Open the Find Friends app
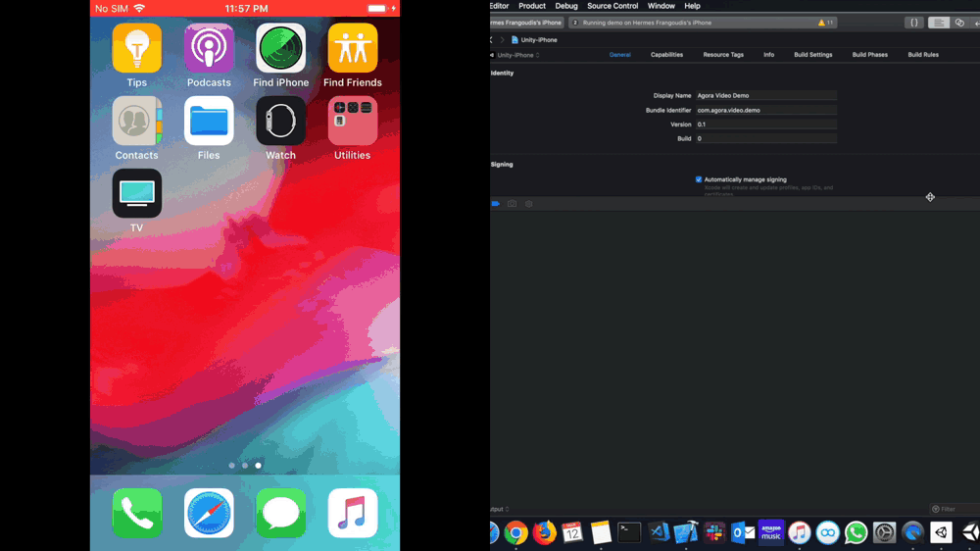980x551 pixels. [x=353, y=49]
